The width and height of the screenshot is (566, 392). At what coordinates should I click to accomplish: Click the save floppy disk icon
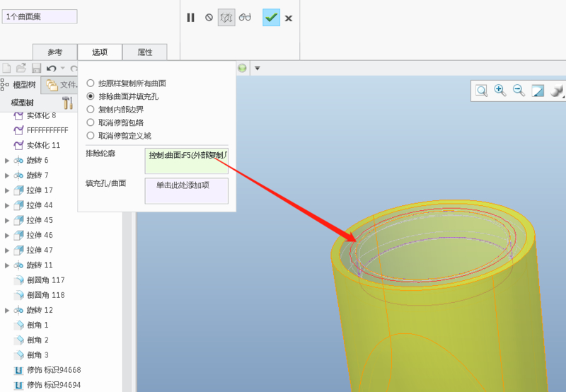[36, 69]
